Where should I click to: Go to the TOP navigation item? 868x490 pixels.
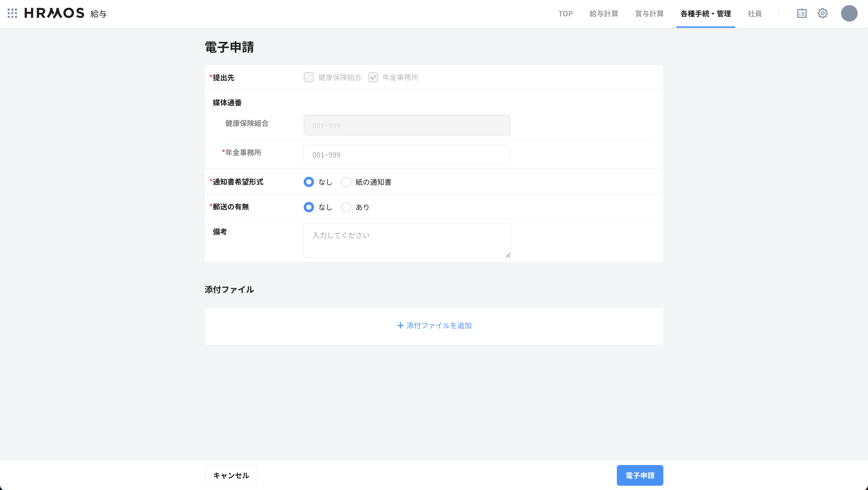click(x=565, y=14)
